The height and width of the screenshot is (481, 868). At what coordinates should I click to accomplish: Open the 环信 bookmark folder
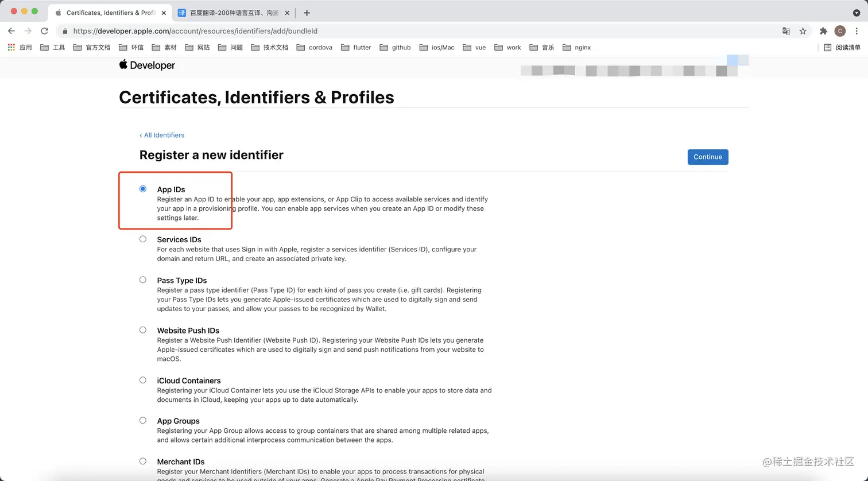(131, 48)
